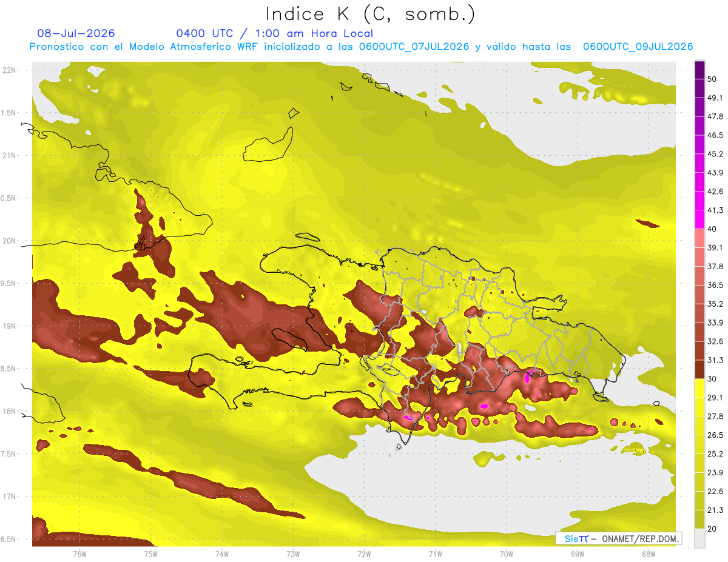Screen dimensions: 728x562
Task: Select the longitude axis label "73W"
Action: (293, 554)
